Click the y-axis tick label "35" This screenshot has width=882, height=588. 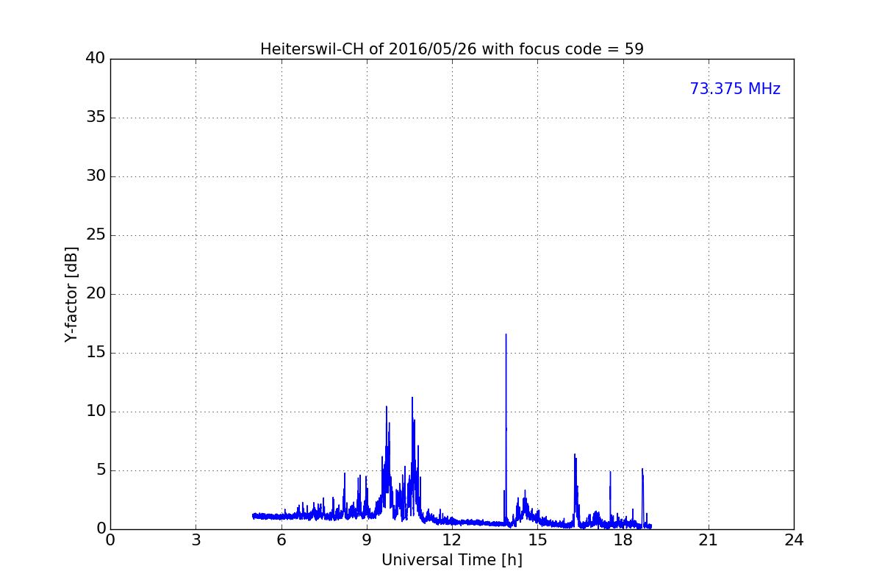click(96, 118)
